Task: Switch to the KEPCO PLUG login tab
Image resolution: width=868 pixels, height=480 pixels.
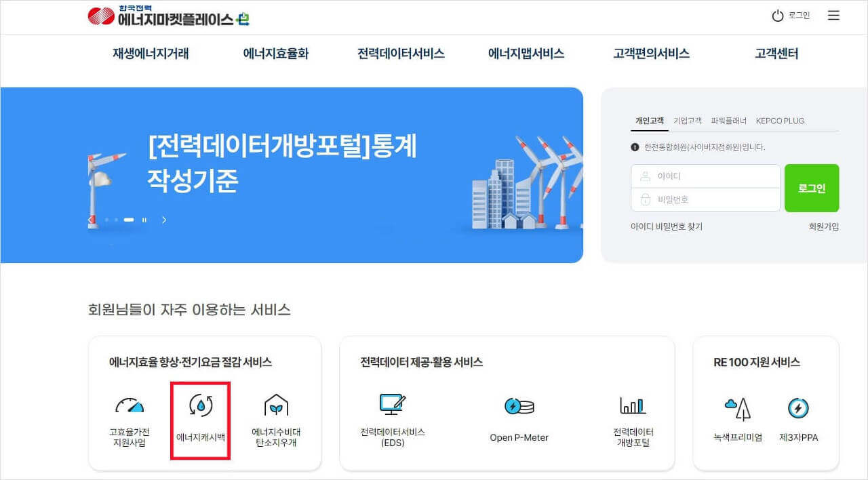Action: (780, 121)
